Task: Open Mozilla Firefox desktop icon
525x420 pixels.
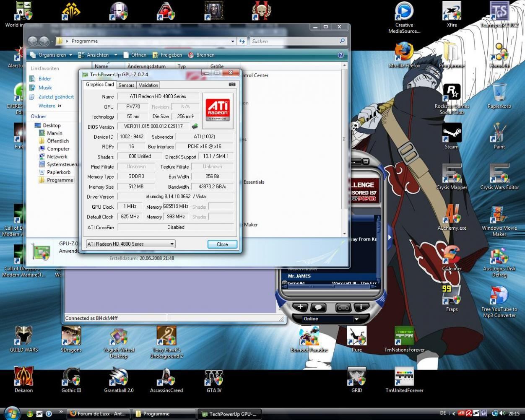Action: point(404,55)
